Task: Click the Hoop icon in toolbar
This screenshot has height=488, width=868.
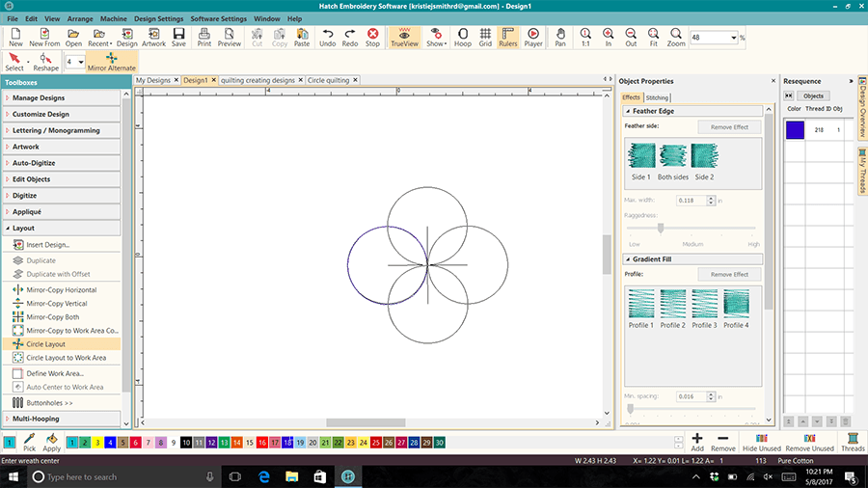Action: click(463, 38)
